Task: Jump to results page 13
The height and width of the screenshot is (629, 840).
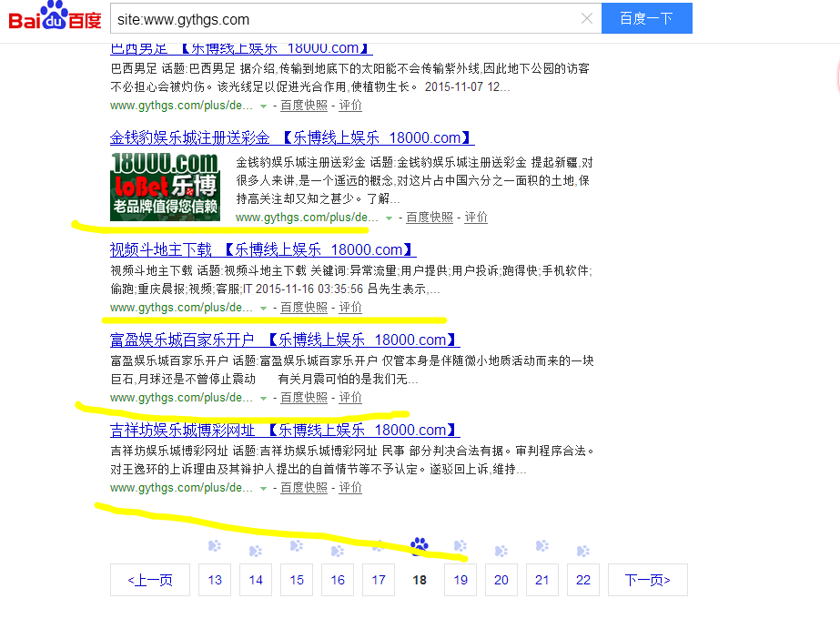Action: click(x=215, y=580)
